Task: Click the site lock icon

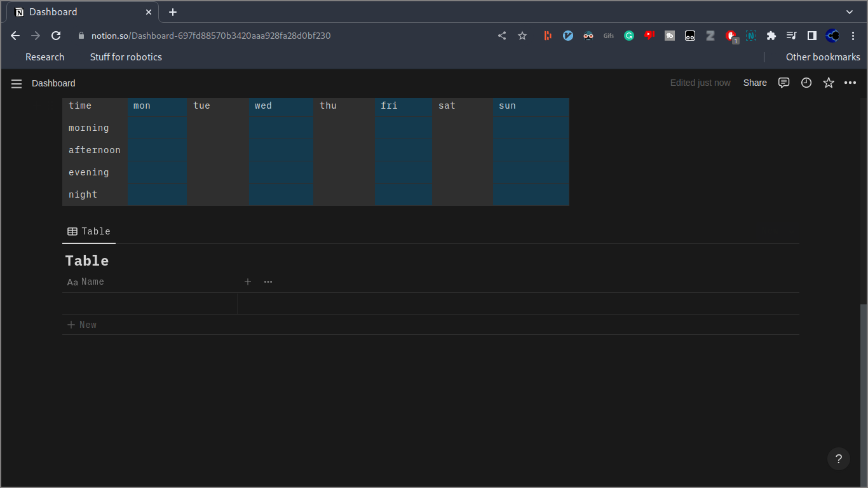Action: coord(81,36)
